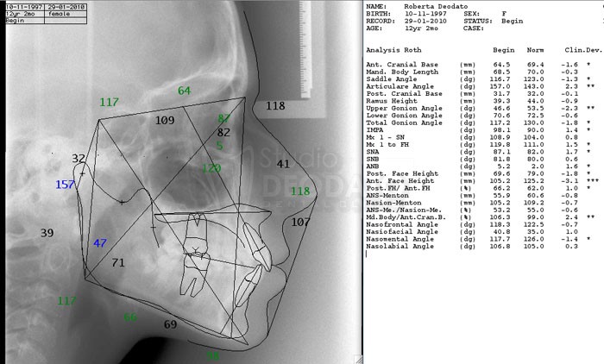Image resolution: width=604 pixels, height=364 pixels.
Task: Click the 'Mand. Body Length' row label
Action: 402,72
